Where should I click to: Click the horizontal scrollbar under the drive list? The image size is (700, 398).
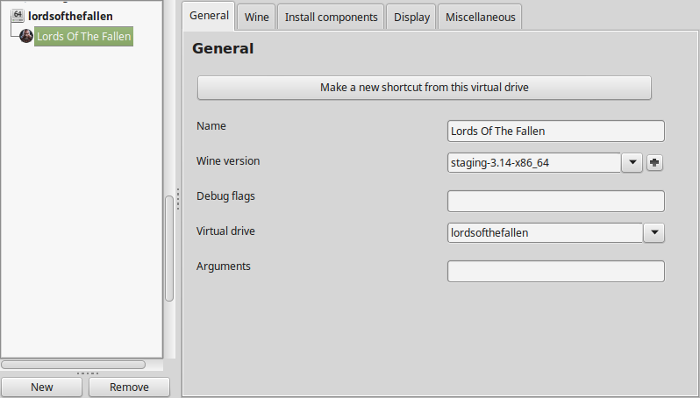(73, 365)
